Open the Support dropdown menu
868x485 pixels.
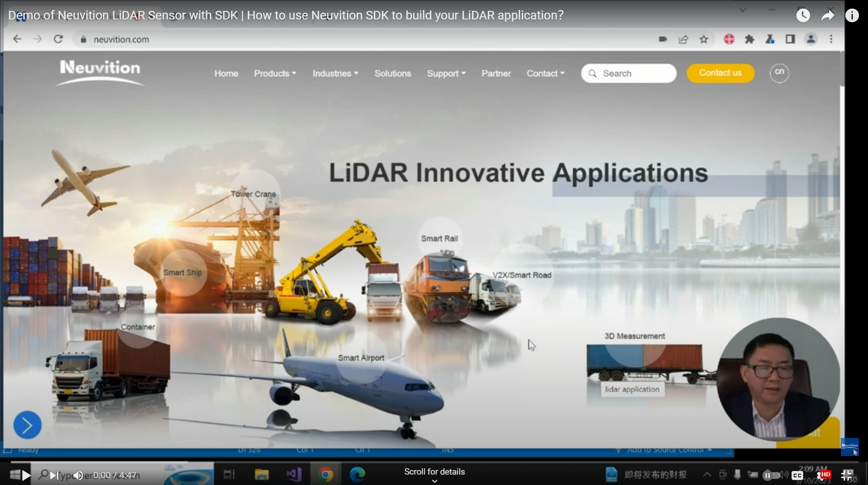click(x=446, y=73)
